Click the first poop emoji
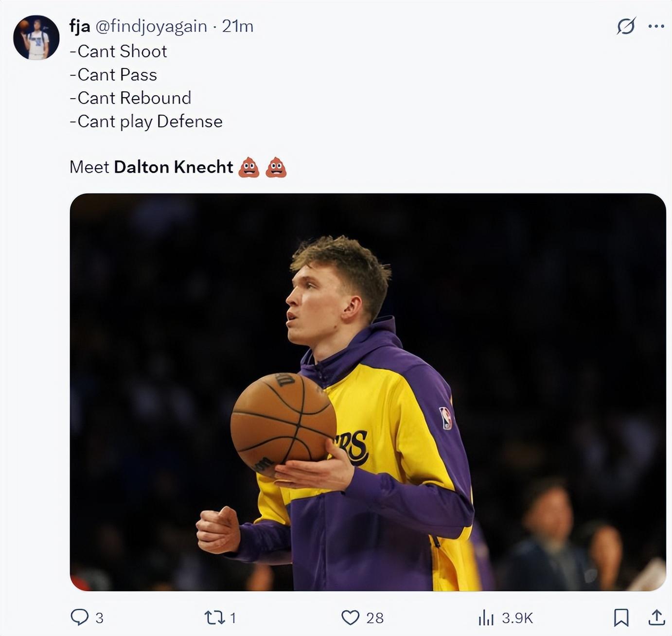Screen dimensions: 672x636 click(x=249, y=167)
